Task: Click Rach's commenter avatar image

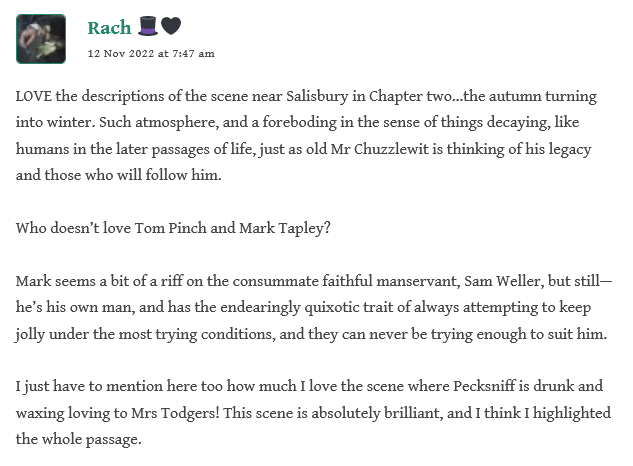Action: tap(41, 39)
